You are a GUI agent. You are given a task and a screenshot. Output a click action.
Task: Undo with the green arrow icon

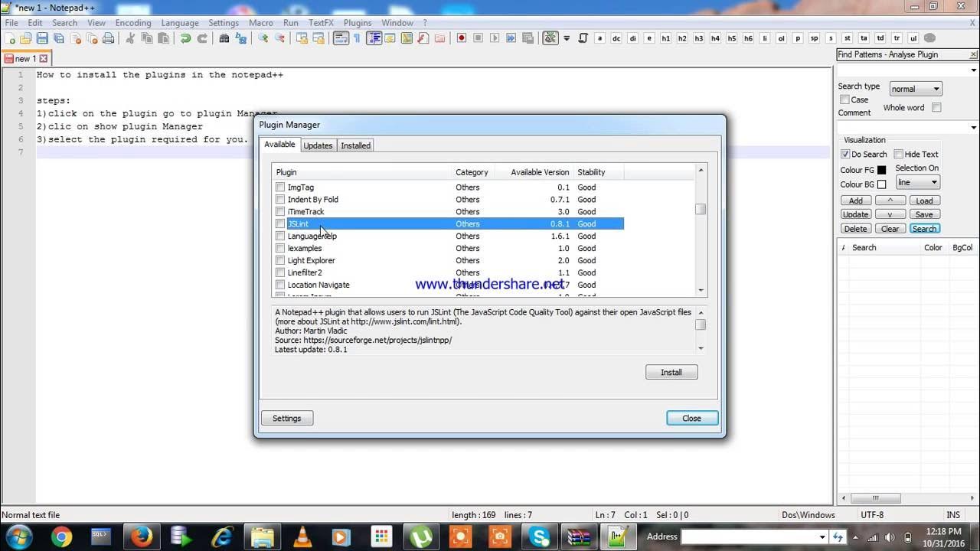pyautogui.click(x=185, y=38)
